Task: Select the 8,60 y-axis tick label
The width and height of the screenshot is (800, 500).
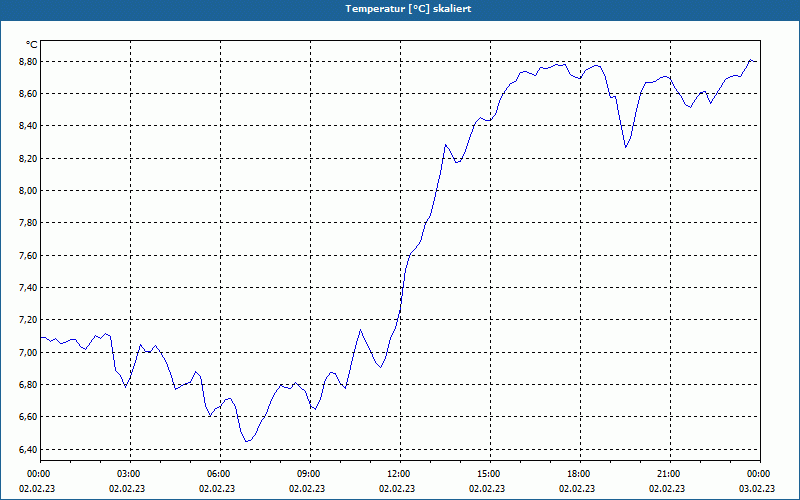Action: (x=28, y=93)
